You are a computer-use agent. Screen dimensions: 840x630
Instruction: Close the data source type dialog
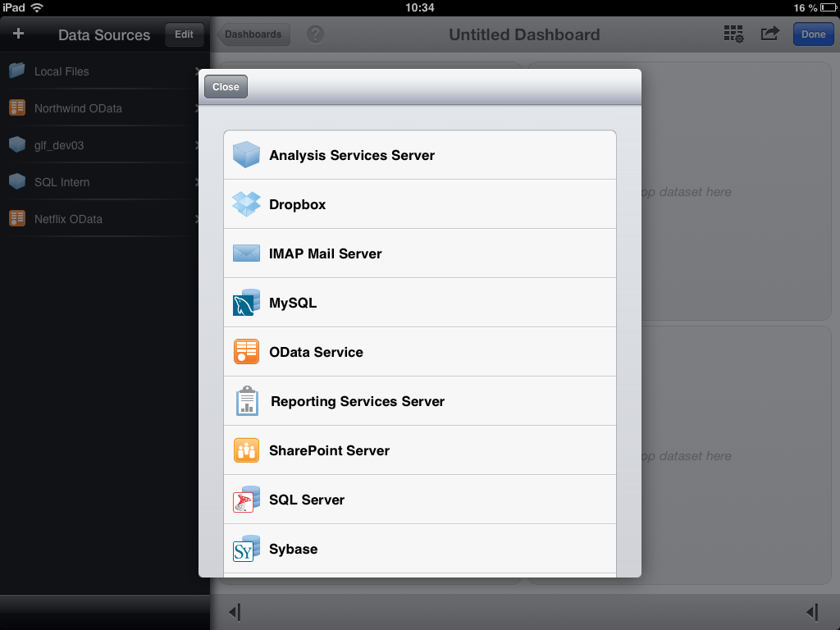[226, 87]
